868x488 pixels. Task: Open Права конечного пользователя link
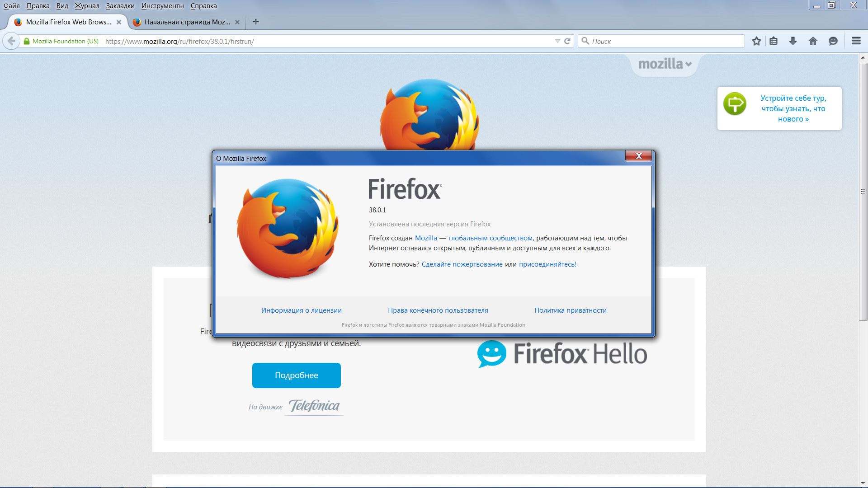coord(438,310)
